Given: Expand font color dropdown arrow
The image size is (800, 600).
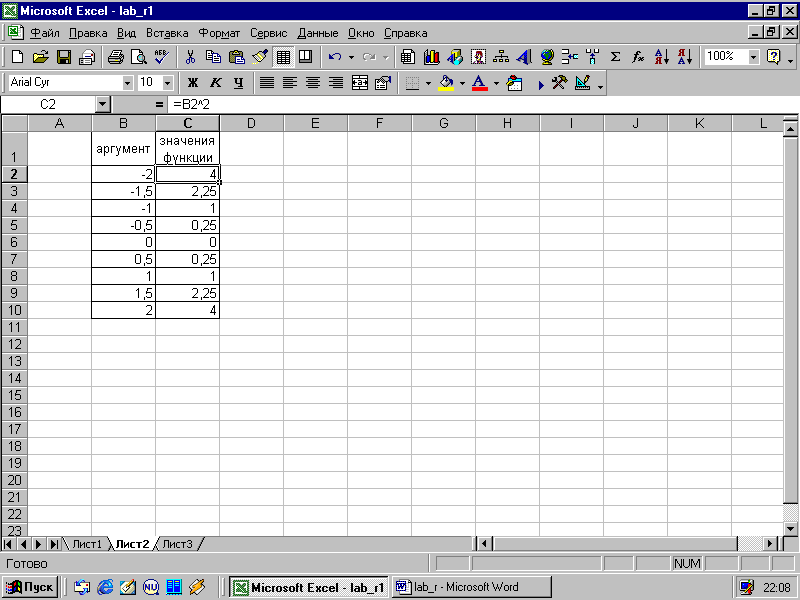Looking at the screenshot, I should 496,83.
